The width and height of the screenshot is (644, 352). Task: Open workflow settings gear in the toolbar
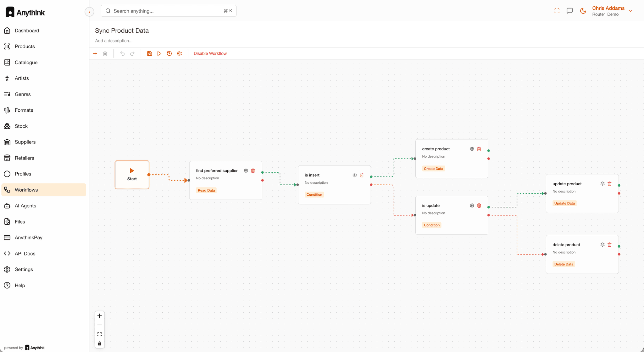click(179, 53)
